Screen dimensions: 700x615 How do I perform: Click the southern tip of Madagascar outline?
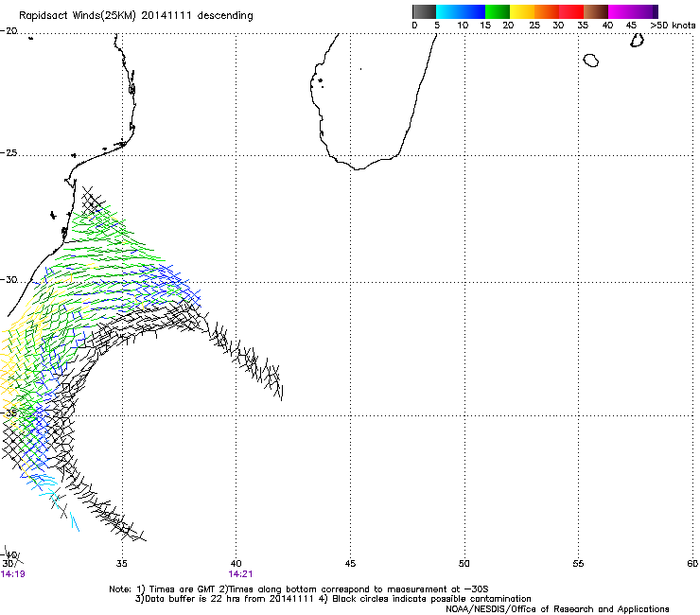pos(358,168)
